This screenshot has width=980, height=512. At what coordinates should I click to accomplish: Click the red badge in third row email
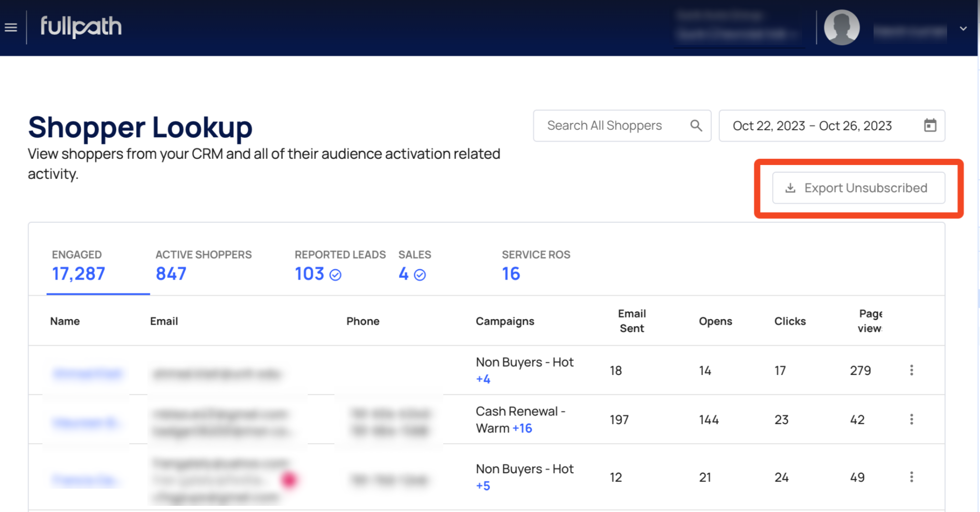[289, 480]
